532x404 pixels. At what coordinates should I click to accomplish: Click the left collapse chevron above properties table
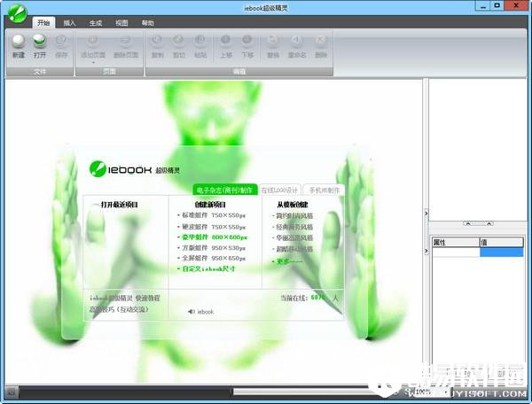click(467, 223)
